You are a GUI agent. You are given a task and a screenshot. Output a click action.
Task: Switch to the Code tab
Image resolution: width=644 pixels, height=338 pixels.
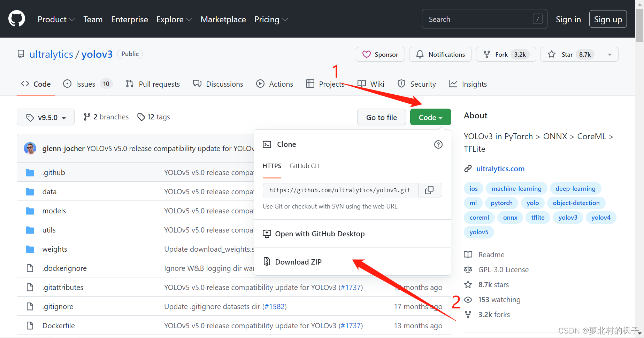(x=36, y=84)
